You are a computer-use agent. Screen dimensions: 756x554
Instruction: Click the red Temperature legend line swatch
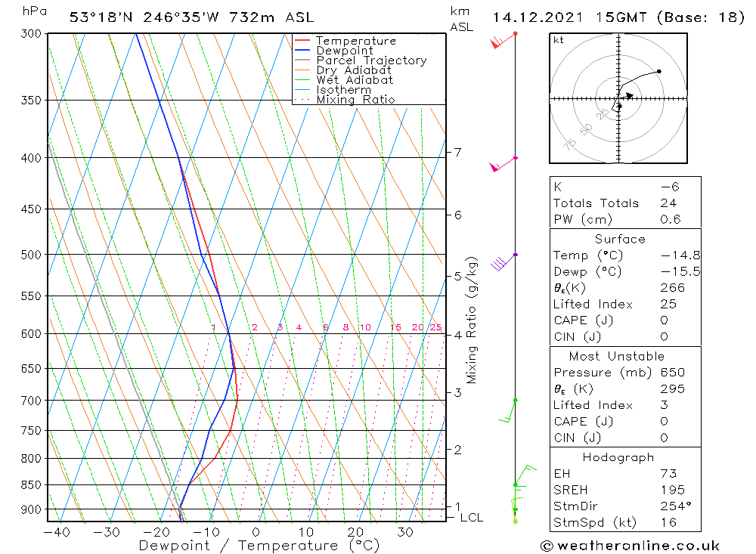302,40
